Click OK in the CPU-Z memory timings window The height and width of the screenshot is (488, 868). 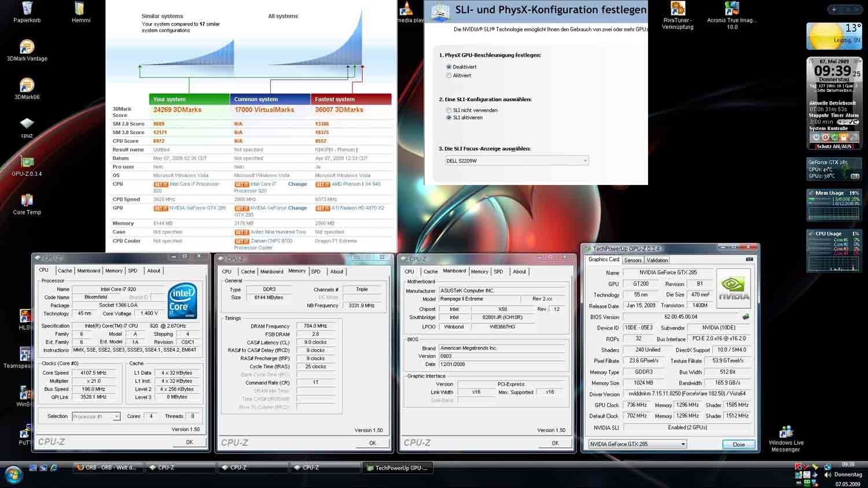point(372,443)
